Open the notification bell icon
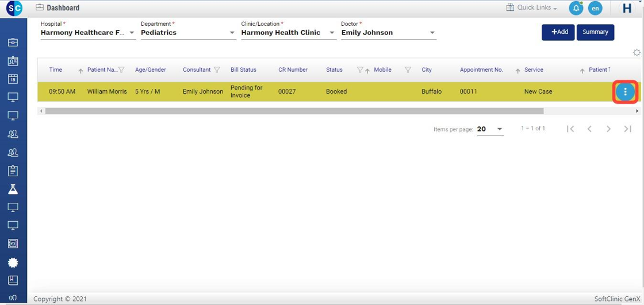 (x=576, y=8)
